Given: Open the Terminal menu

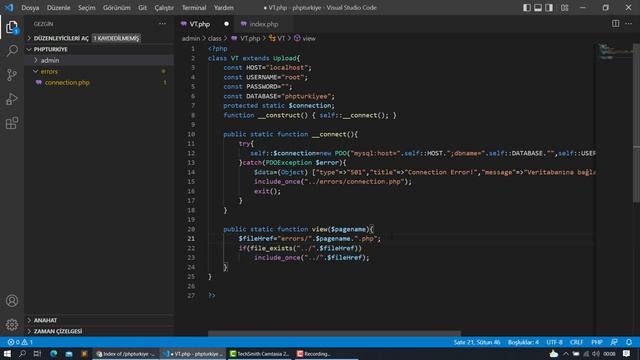Looking at the screenshot, I should pos(194,7).
